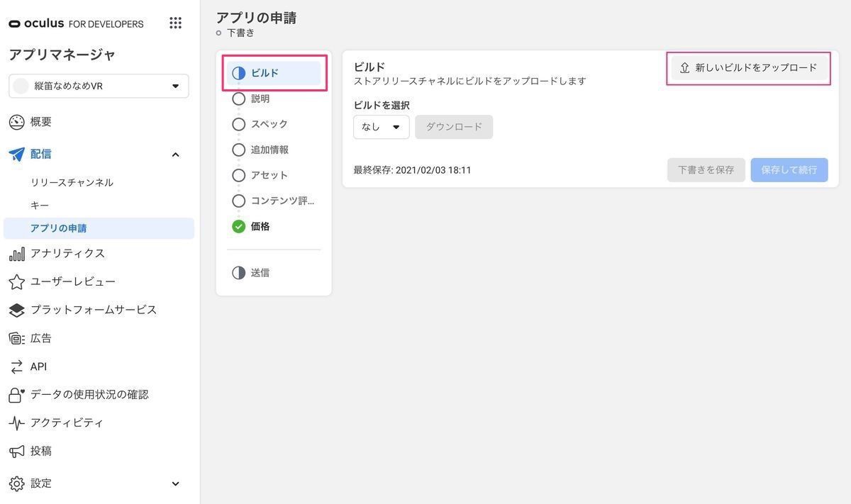
Task: Click the ユーザーレビュー star icon
Action: click(16, 282)
